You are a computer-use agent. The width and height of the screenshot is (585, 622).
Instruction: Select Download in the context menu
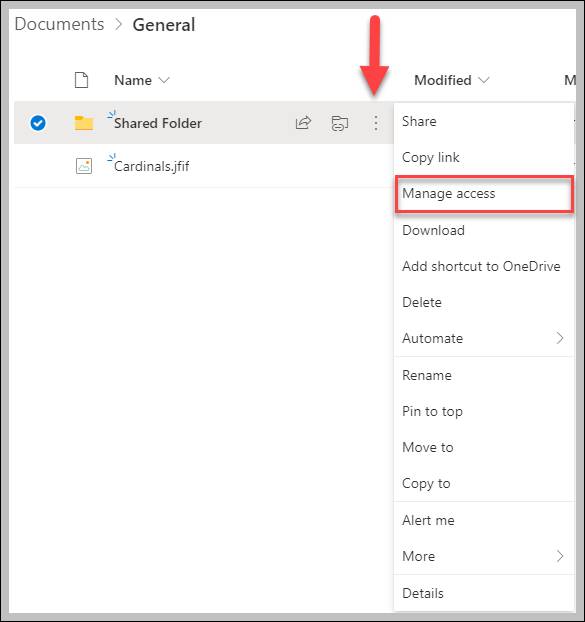coord(484,230)
